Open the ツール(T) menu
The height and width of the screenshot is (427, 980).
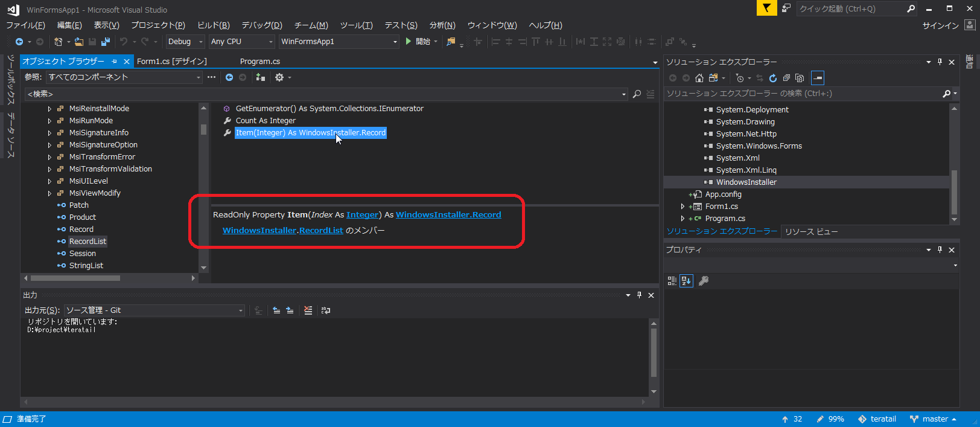tap(356, 25)
